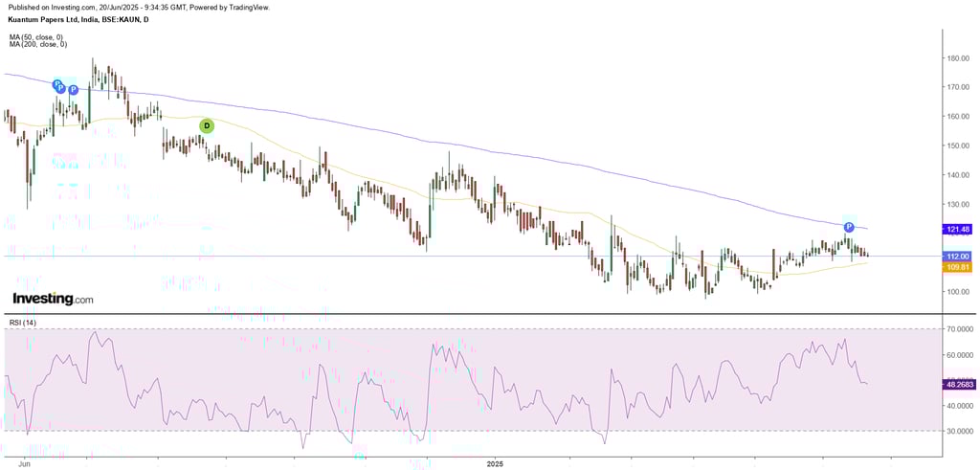Screen dimensions: 980x470
Task: Click the 40.0000 RSI axis label
Action: (x=961, y=406)
